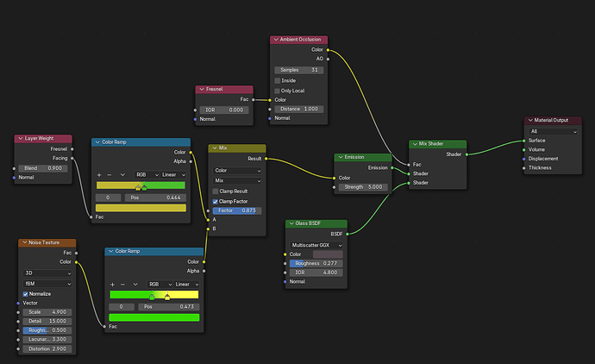Viewport: 595px width, 364px height.
Task: Open the Material Output target dropdown showing All
Action: [553, 131]
